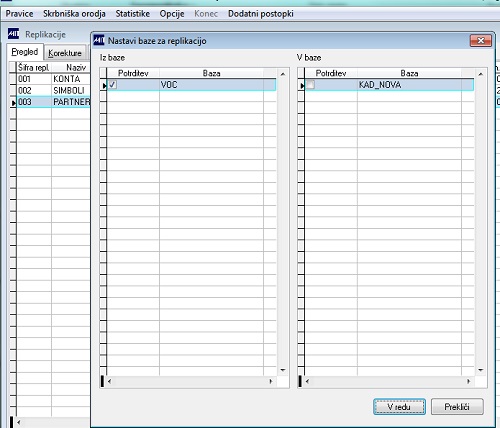Click the Prekliči button

coord(457,407)
